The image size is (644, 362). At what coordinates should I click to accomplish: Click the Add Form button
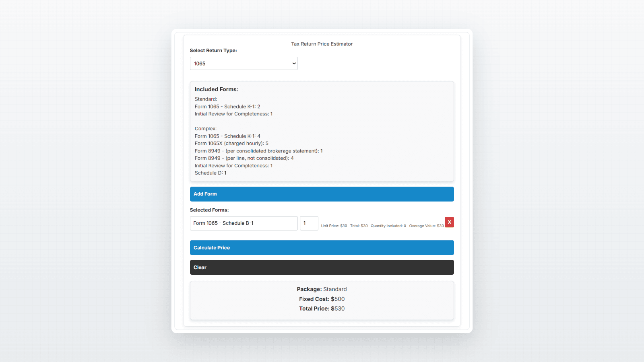pyautogui.click(x=322, y=194)
